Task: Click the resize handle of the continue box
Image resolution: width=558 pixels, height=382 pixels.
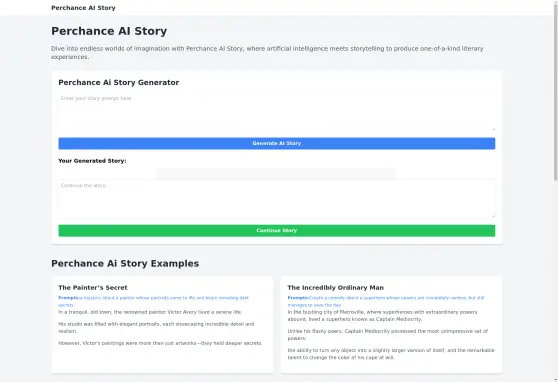Action: pos(493,215)
